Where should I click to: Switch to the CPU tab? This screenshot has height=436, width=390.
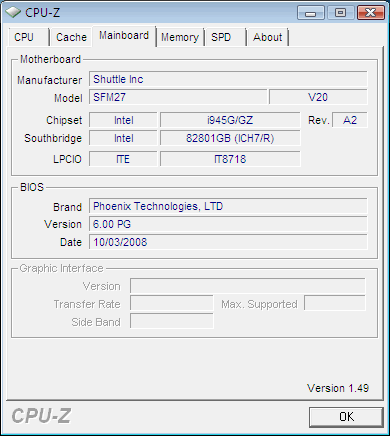29,37
